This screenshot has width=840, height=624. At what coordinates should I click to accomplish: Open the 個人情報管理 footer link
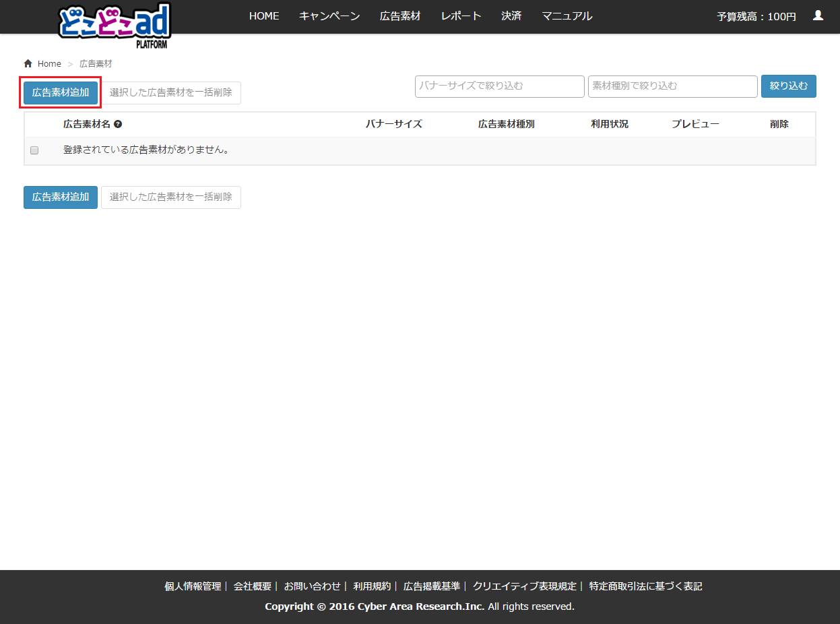click(x=193, y=586)
